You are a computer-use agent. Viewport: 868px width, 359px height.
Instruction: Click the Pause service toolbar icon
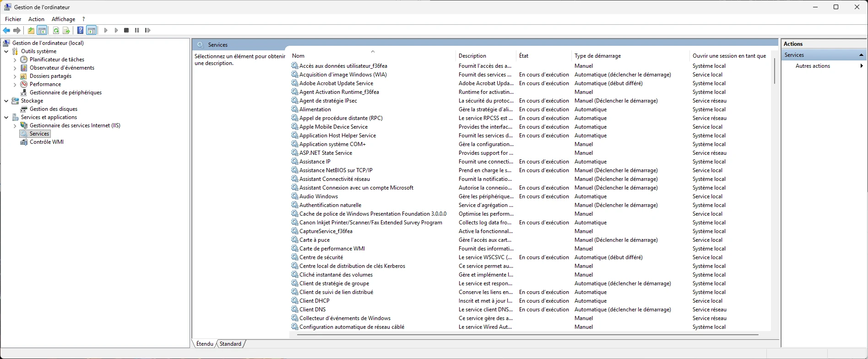click(137, 30)
